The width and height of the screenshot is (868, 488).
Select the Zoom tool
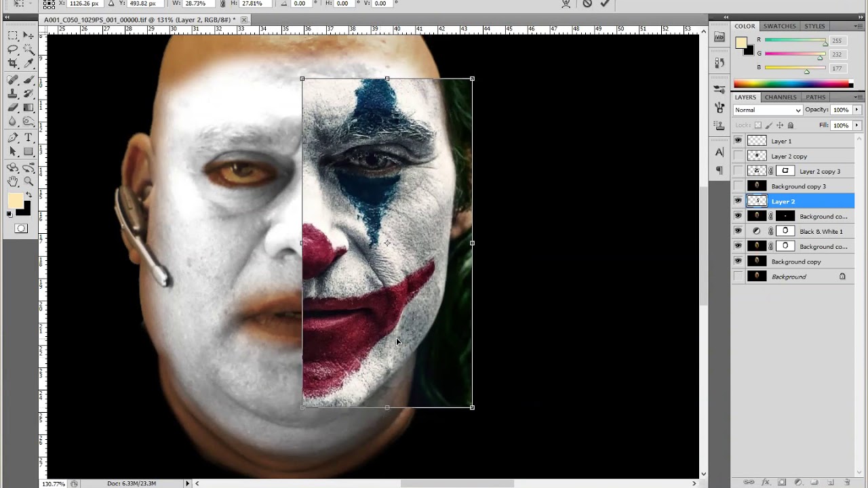point(28,181)
